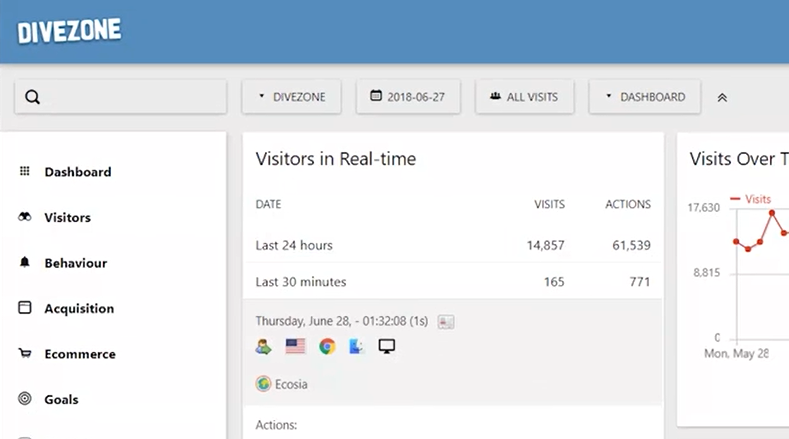
Task: Click the Chrome browser icon
Action: tap(327, 346)
